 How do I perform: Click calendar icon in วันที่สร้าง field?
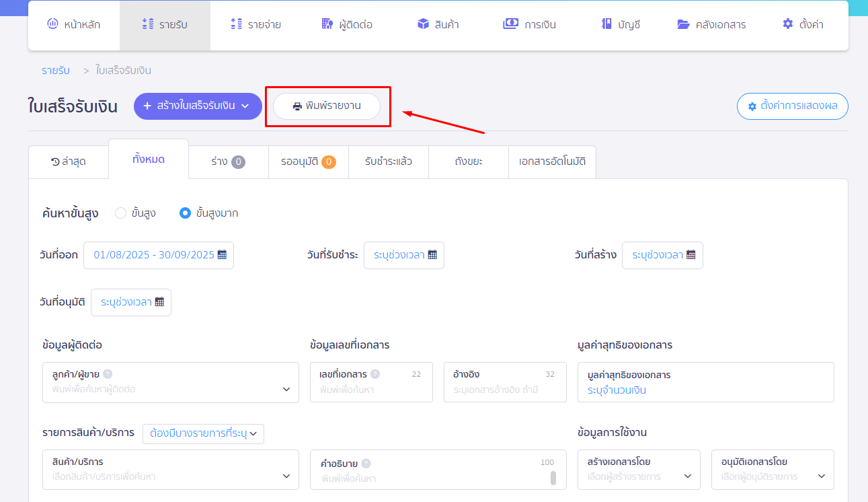tap(691, 255)
